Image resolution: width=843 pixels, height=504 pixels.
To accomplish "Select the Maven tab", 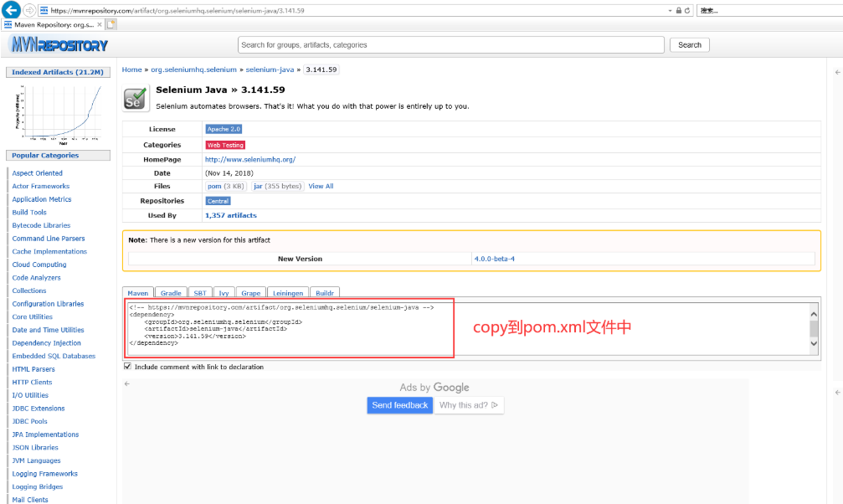I will tap(138, 293).
